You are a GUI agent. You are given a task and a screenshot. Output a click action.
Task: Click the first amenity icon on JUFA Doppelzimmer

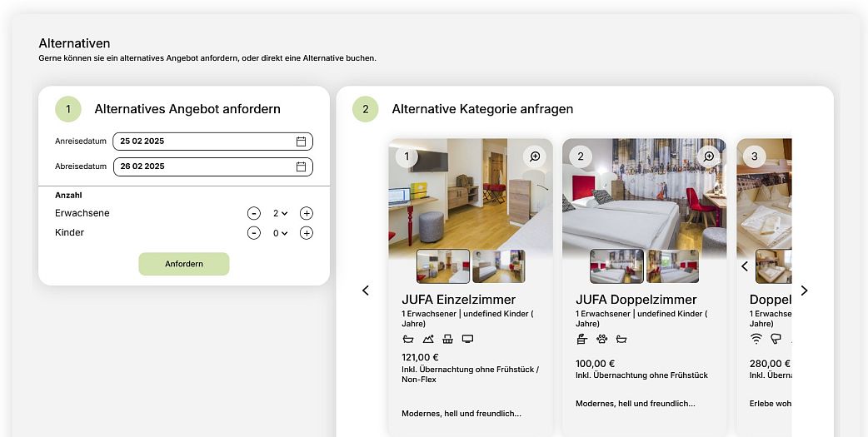(581, 339)
